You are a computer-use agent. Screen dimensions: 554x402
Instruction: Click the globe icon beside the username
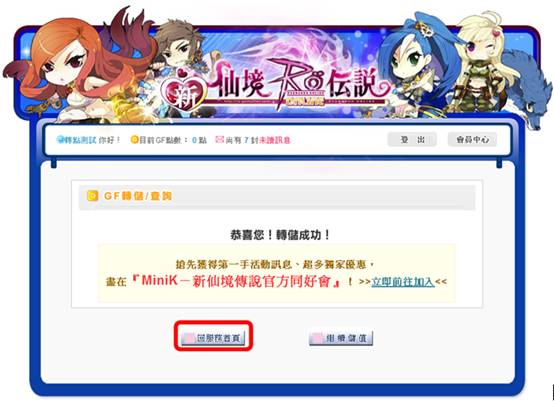coord(59,140)
